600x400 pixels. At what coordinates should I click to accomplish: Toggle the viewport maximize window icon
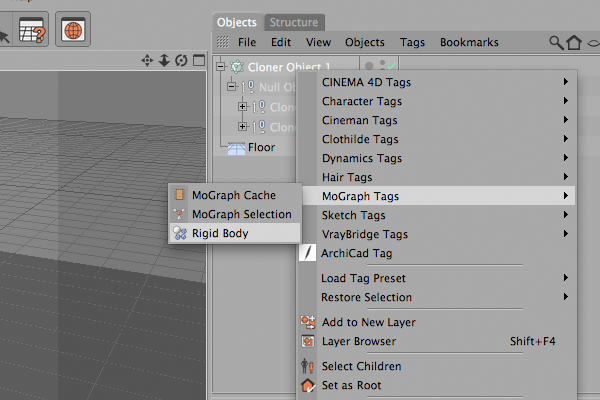tap(199, 60)
